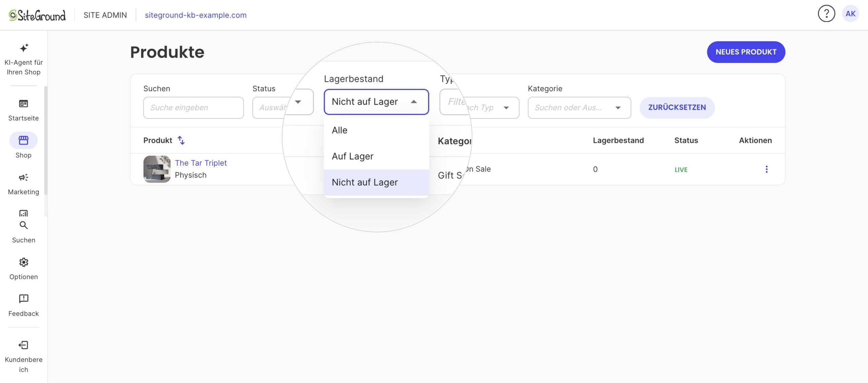Open the Kategorie filter dropdown
The height and width of the screenshot is (383, 868).
pyautogui.click(x=579, y=108)
